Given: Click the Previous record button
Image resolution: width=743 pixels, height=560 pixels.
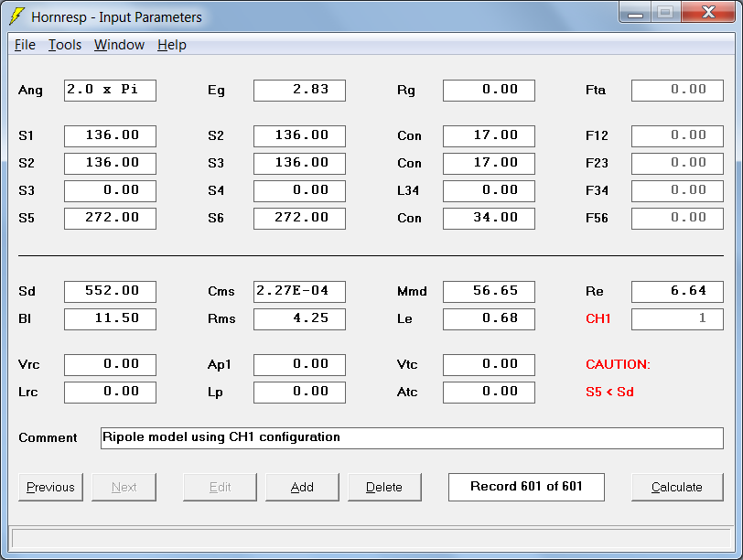Looking at the screenshot, I should click(50, 487).
